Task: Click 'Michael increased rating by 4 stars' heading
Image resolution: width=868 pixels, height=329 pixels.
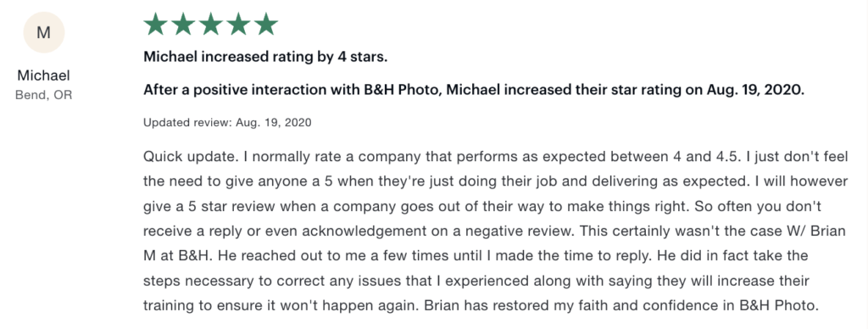Action: coord(265,57)
